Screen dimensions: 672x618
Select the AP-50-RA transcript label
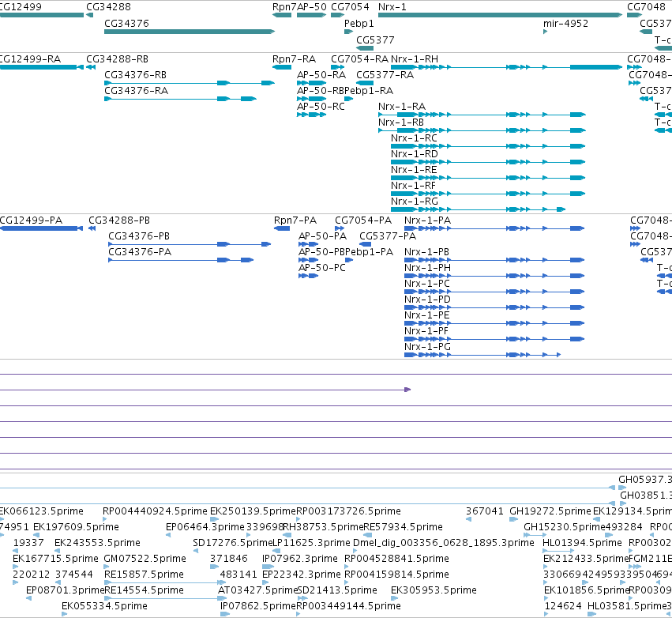[x=321, y=74]
